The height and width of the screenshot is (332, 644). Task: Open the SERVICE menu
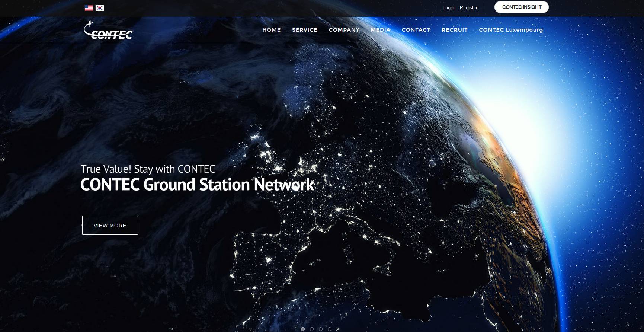pyautogui.click(x=305, y=30)
